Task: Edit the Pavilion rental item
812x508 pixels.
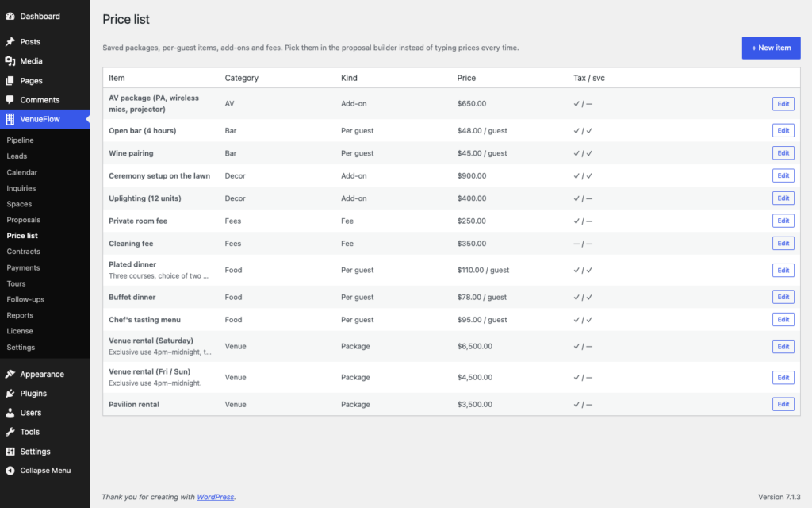Action: pos(783,404)
